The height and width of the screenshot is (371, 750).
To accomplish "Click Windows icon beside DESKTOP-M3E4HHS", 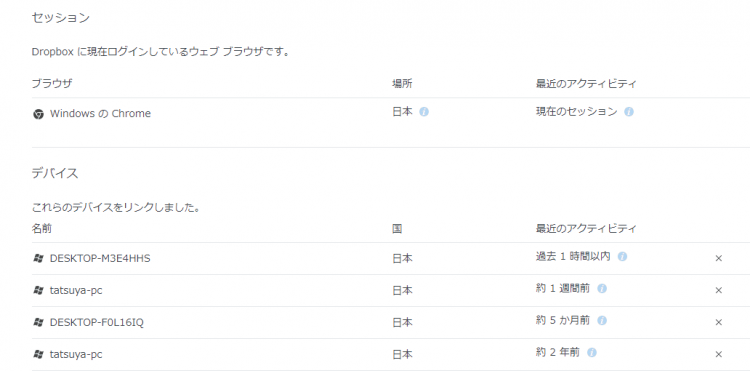I will [x=38, y=259].
